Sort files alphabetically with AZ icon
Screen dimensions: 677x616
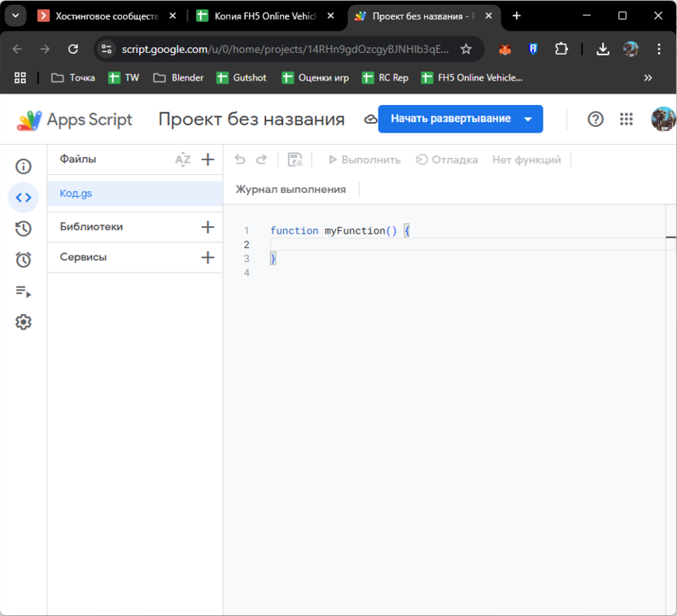click(x=182, y=159)
